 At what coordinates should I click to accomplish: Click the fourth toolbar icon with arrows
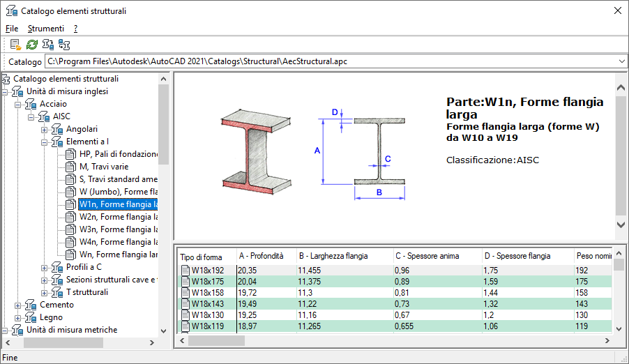click(x=64, y=45)
